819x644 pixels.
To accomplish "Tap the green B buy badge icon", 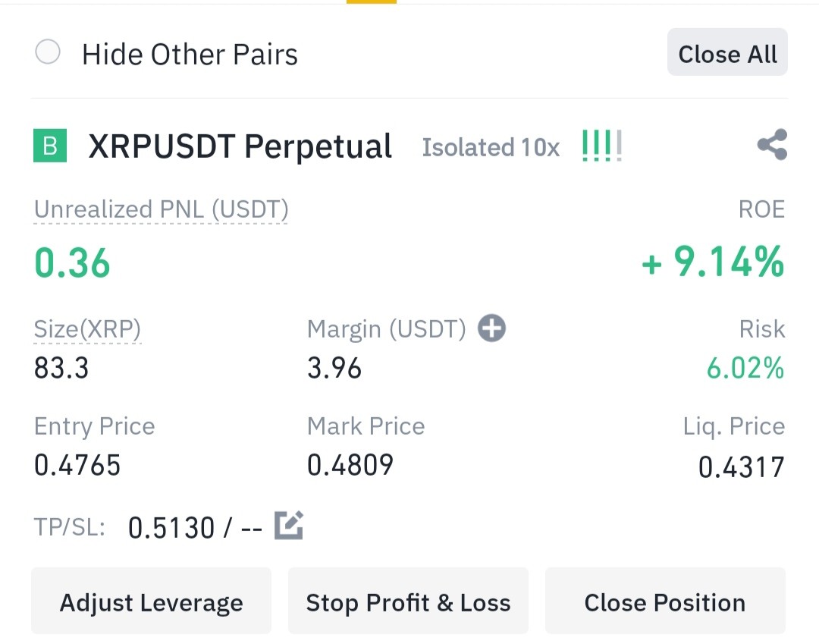I will [50, 145].
